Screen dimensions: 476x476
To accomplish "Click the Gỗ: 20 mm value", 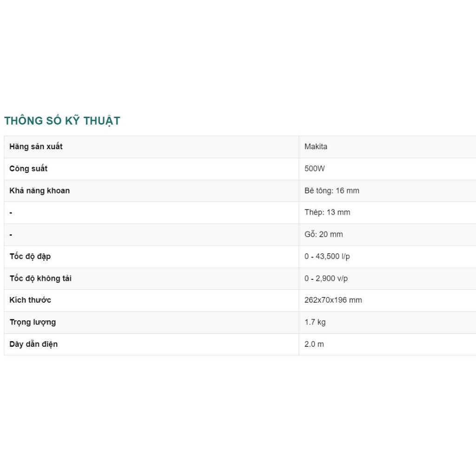I will tap(324, 234).
